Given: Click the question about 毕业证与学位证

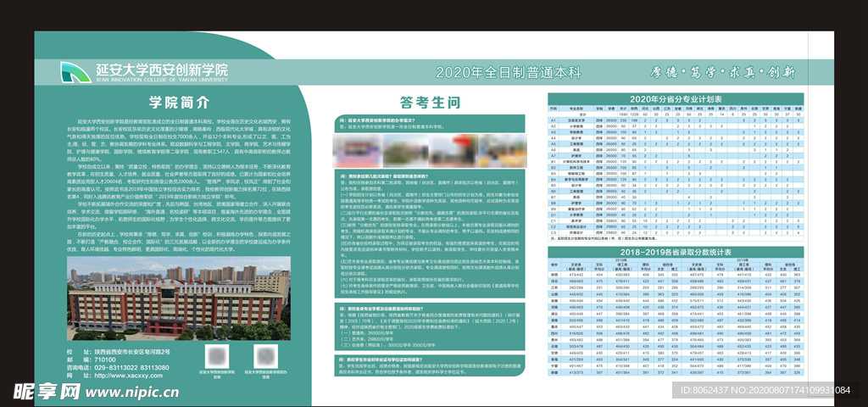Looking at the screenshot, I should tap(379, 360).
